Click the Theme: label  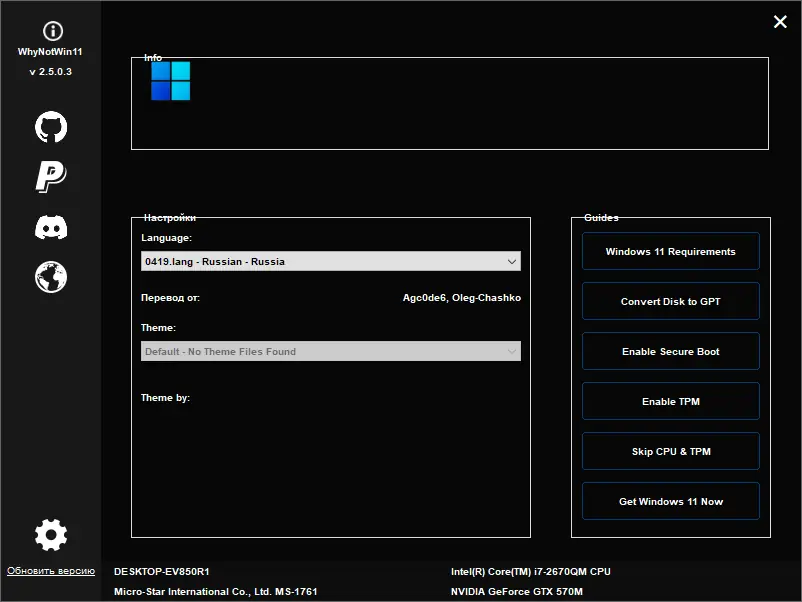coord(158,327)
